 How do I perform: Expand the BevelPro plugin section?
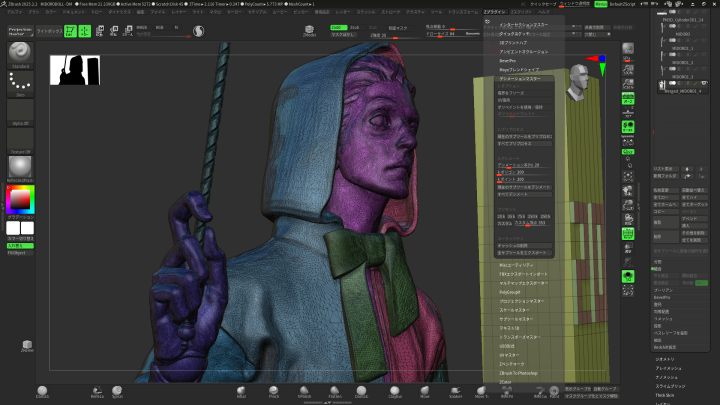[x=507, y=61]
